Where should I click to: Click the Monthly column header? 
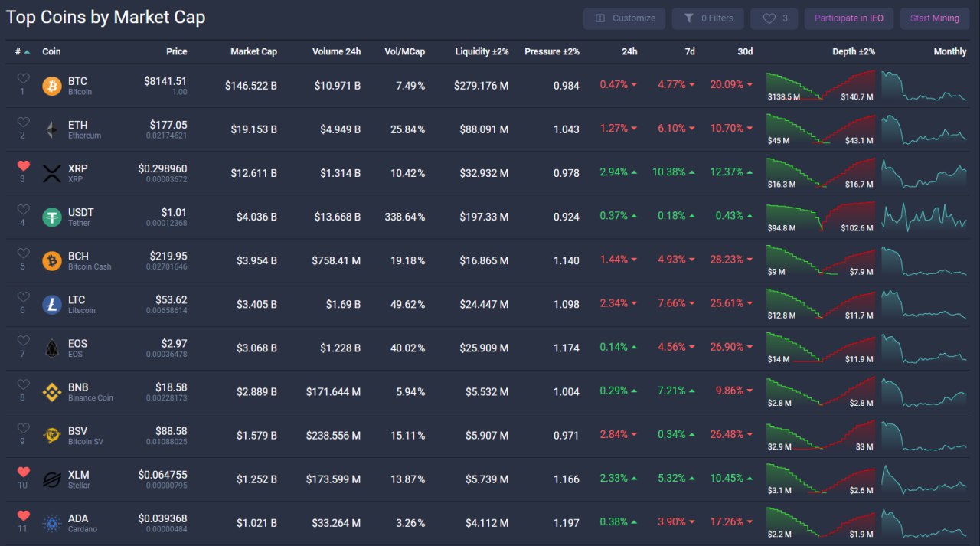(950, 51)
